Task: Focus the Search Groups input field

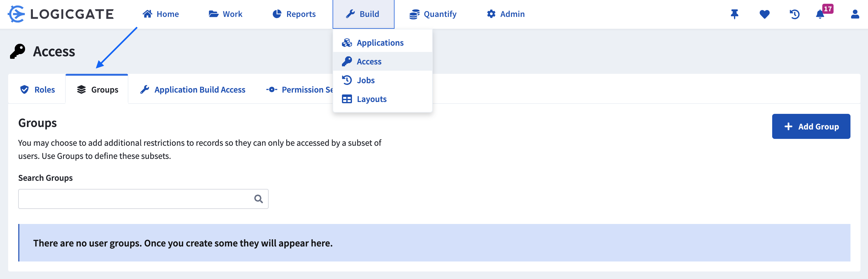Action: (x=143, y=199)
